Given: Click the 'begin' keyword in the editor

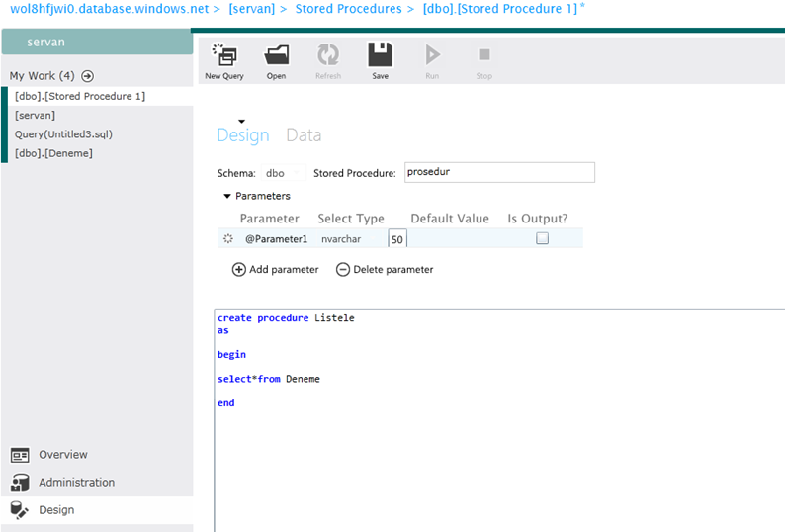Looking at the screenshot, I should (x=231, y=355).
